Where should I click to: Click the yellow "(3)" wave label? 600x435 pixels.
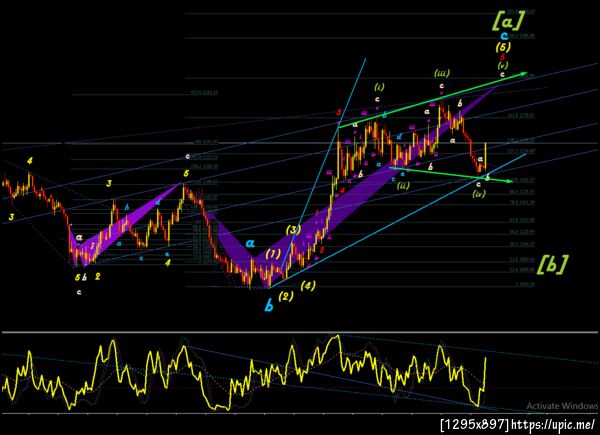(293, 230)
